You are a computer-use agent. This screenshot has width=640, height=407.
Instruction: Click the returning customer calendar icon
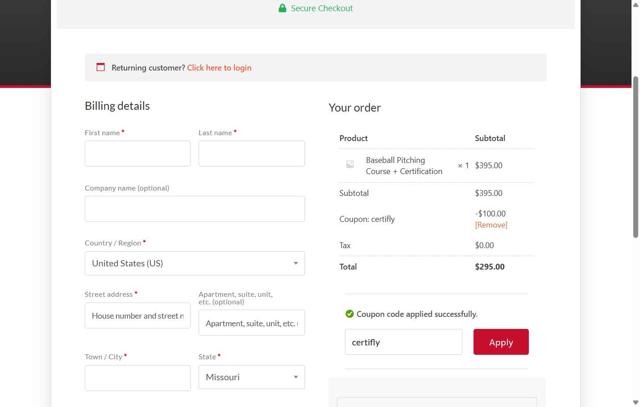pyautogui.click(x=100, y=67)
